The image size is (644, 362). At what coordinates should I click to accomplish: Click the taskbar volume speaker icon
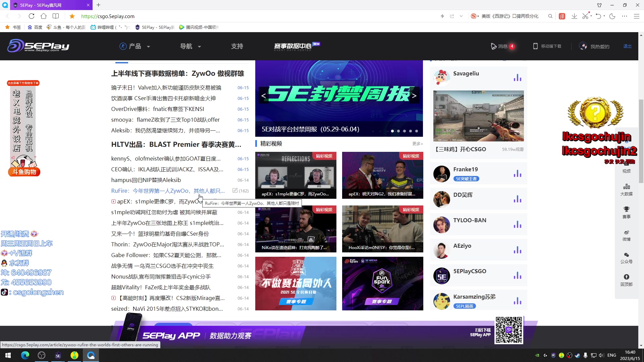tap(601, 355)
